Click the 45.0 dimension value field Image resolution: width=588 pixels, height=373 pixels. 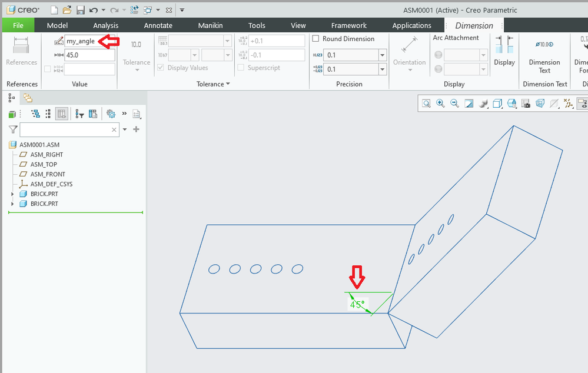point(89,55)
